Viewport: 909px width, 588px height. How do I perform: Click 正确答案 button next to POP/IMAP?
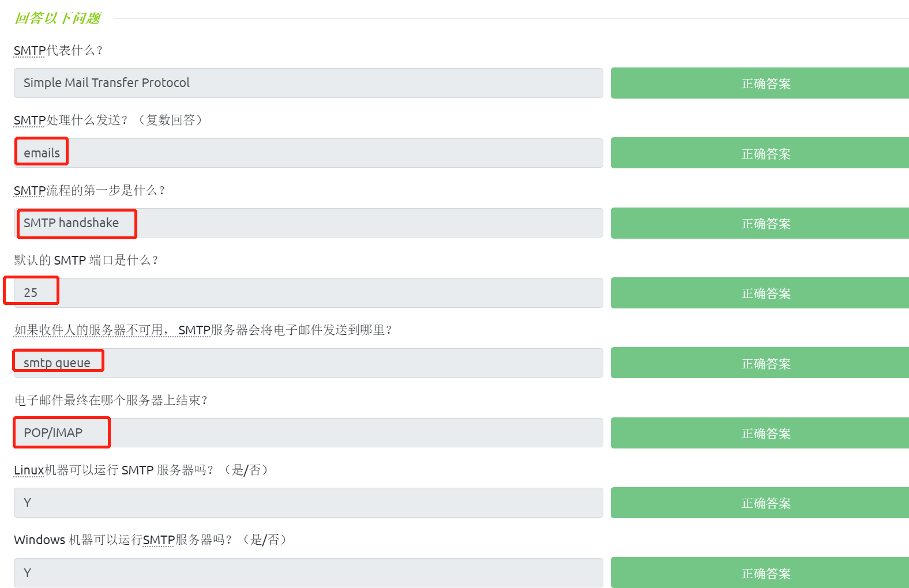[765, 434]
